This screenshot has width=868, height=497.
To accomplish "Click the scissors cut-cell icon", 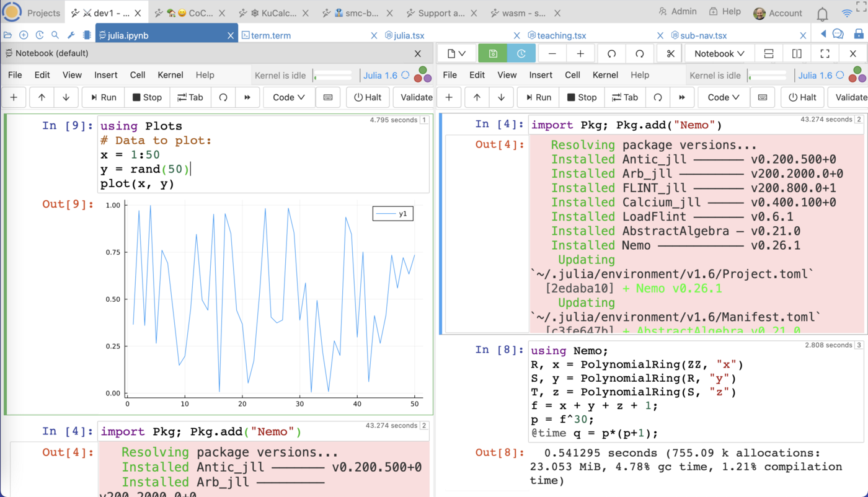I will click(669, 54).
